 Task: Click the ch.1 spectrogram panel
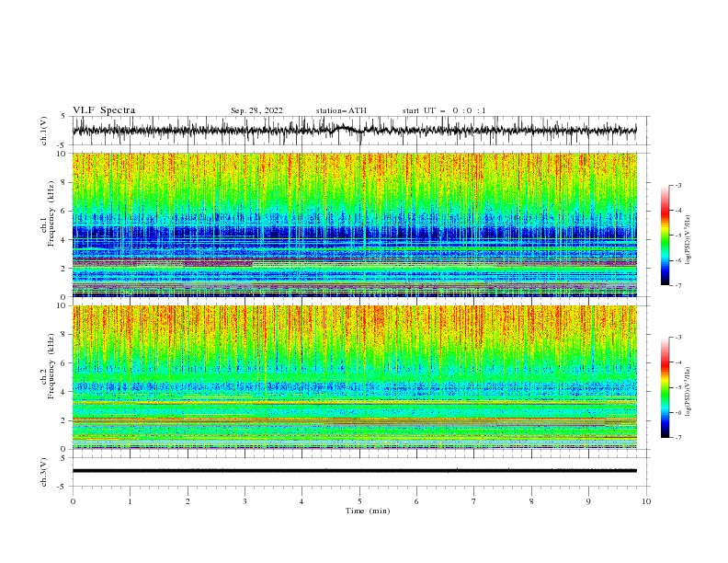coord(354,224)
